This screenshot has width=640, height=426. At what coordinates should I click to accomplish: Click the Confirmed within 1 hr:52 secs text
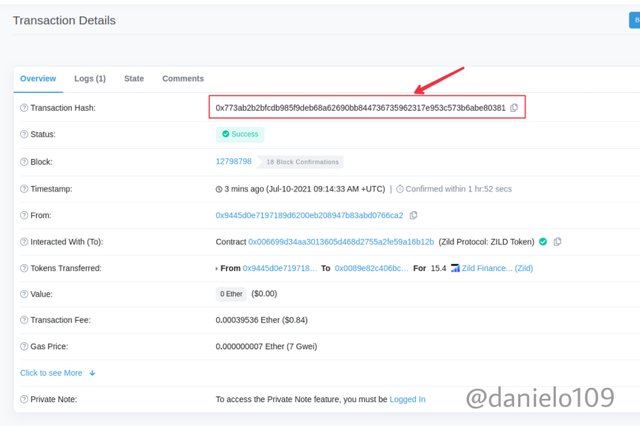click(458, 189)
